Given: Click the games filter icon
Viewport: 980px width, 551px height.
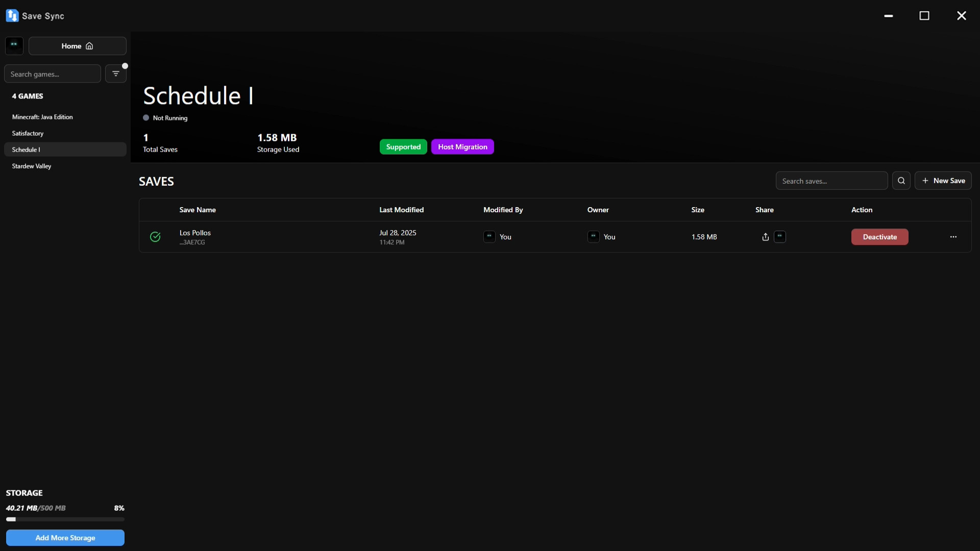Looking at the screenshot, I should (x=116, y=74).
